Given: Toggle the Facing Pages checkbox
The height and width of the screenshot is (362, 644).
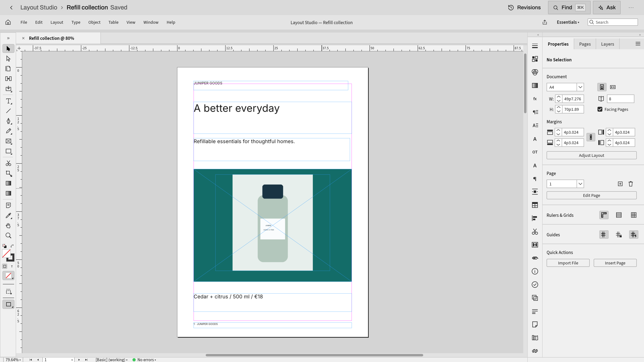Looking at the screenshot, I should [600, 109].
